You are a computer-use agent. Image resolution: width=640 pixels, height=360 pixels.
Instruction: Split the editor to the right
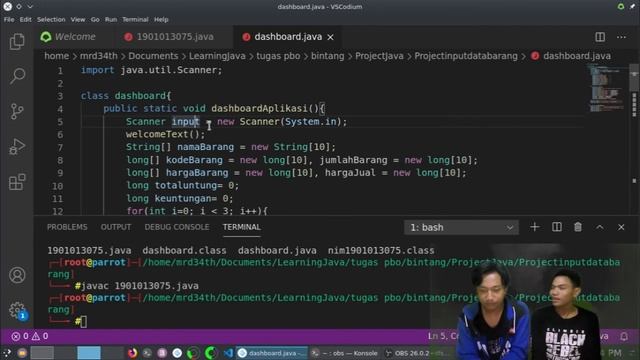pos(600,37)
